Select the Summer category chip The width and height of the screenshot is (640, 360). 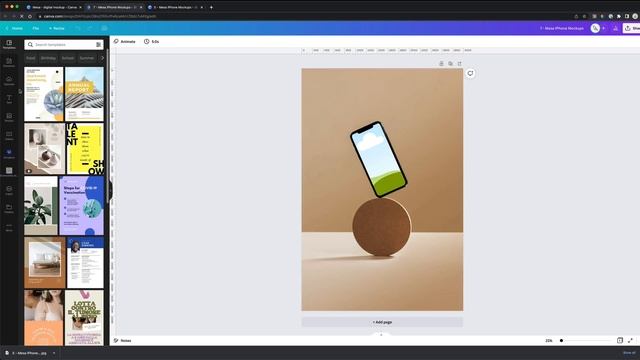87,58
